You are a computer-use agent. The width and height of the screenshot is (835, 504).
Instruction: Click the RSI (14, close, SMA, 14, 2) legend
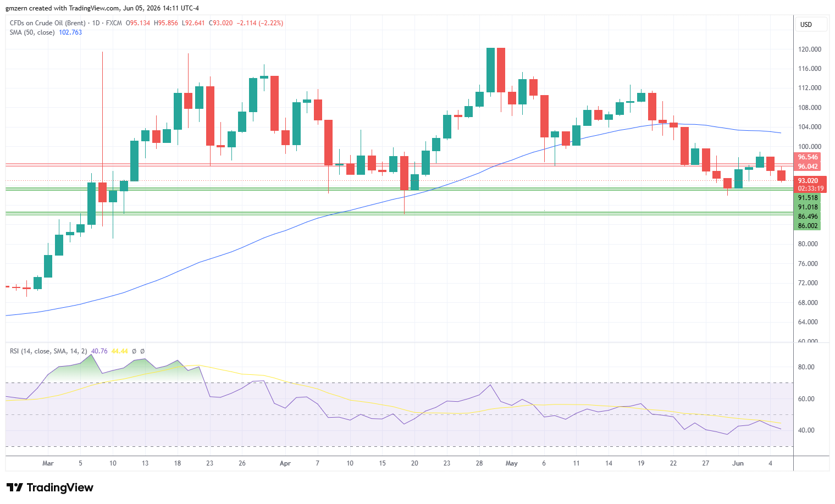coord(48,351)
